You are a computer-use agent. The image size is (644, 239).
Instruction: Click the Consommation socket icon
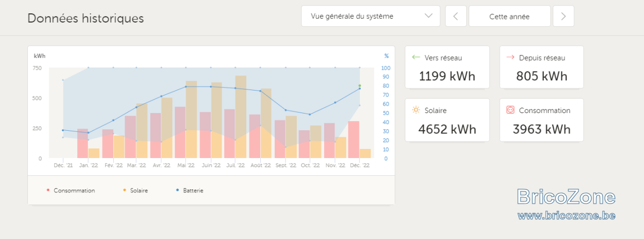(x=510, y=110)
